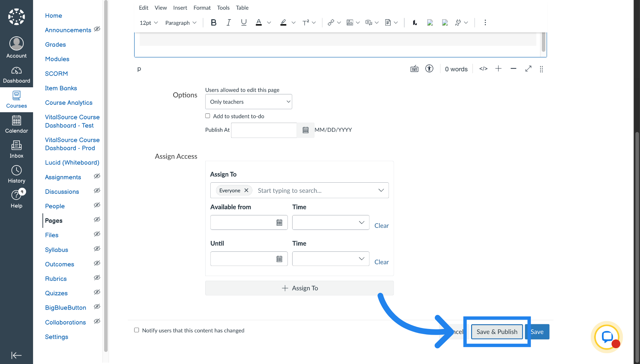Screen dimensions: 640x364
Task: Open the Publish At calendar picker
Action: click(305, 130)
